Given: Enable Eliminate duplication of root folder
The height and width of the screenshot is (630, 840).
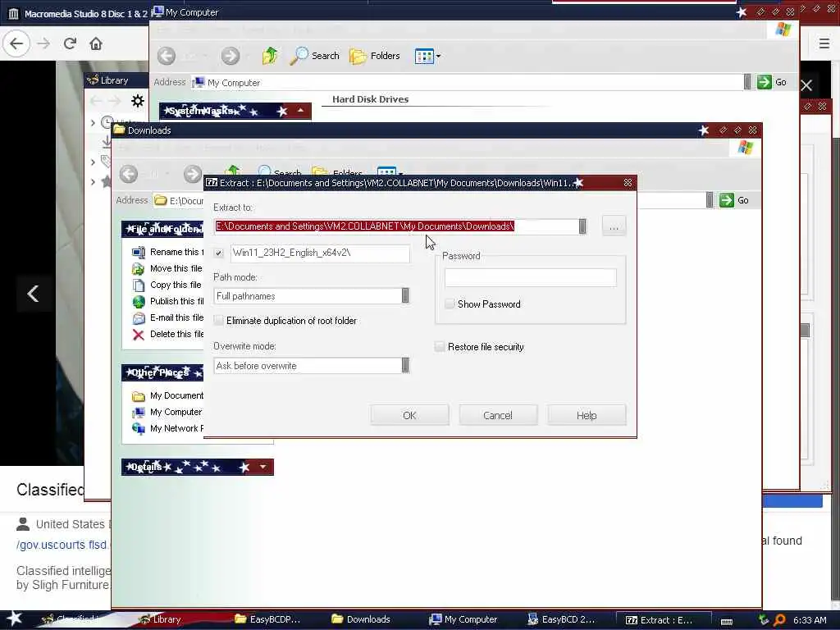Looking at the screenshot, I should [x=218, y=321].
